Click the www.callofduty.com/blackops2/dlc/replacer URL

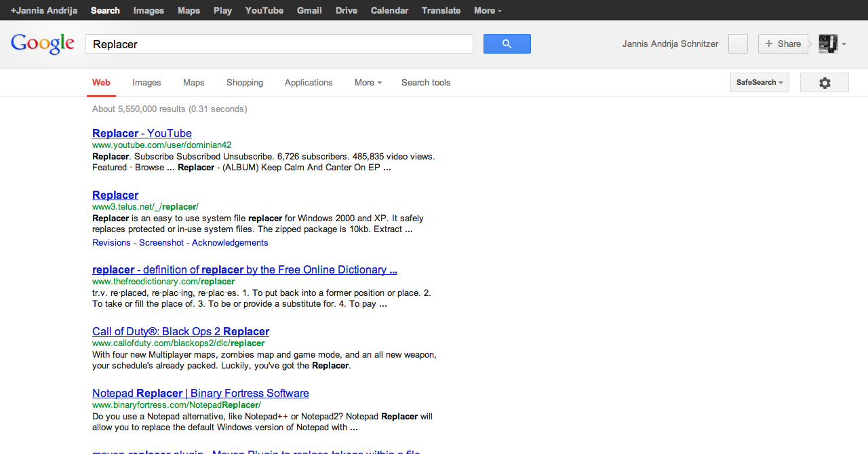pyautogui.click(x=178, y=343)
